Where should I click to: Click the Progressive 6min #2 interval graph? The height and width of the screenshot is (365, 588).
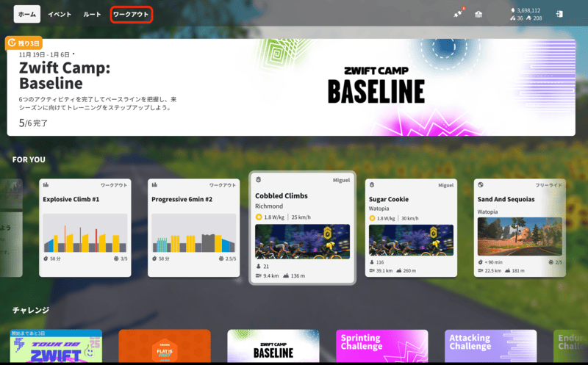194,233
